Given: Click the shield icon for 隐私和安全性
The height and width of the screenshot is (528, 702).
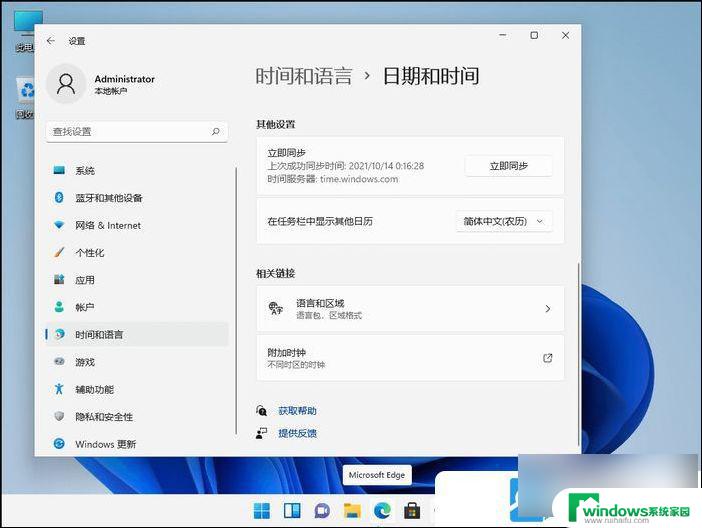Looking at the screenshot, I should (59, 416).
